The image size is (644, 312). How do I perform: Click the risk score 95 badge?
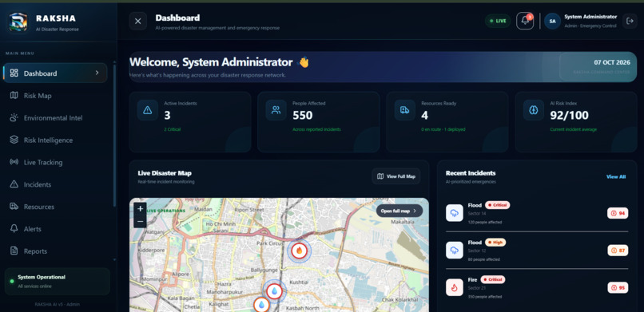618,288
